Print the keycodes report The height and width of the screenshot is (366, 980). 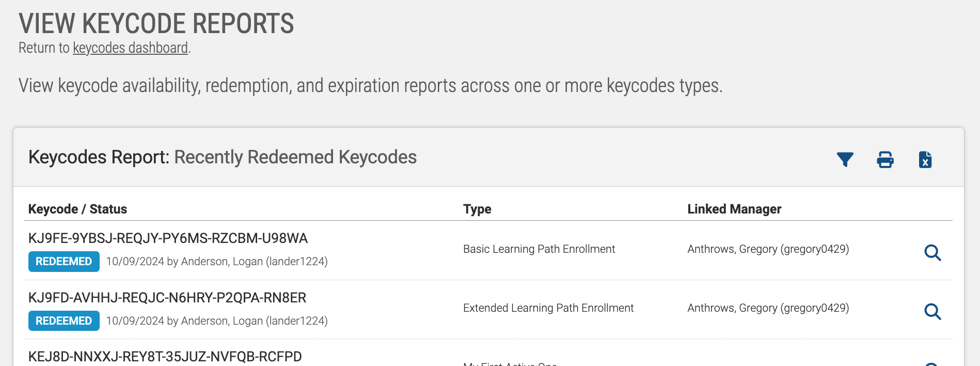tap(885, 159)
